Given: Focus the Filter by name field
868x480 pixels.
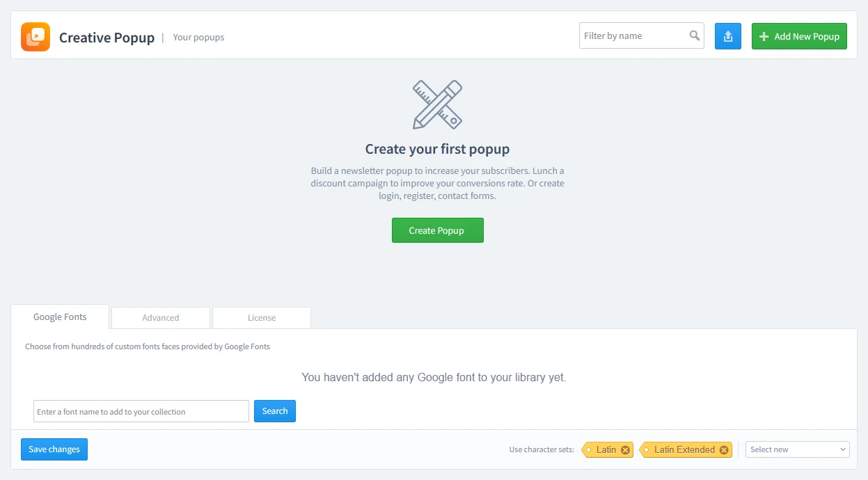Looking at the screenshot, I should pyautogui.click(x=633, y=35).
